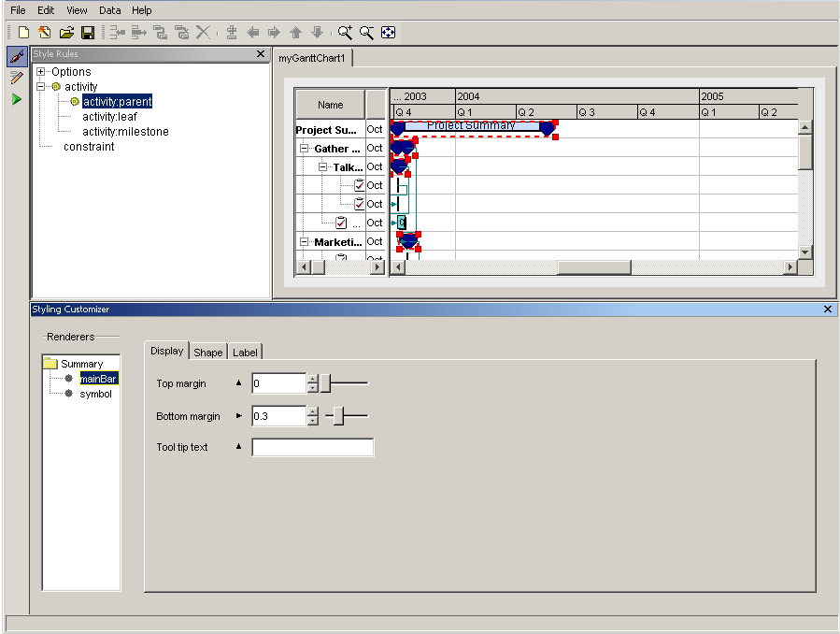Viewport: 840px width, 634px height.
Task: Click the Zoom out magnifier icon
Action: (x=366, y=33)
